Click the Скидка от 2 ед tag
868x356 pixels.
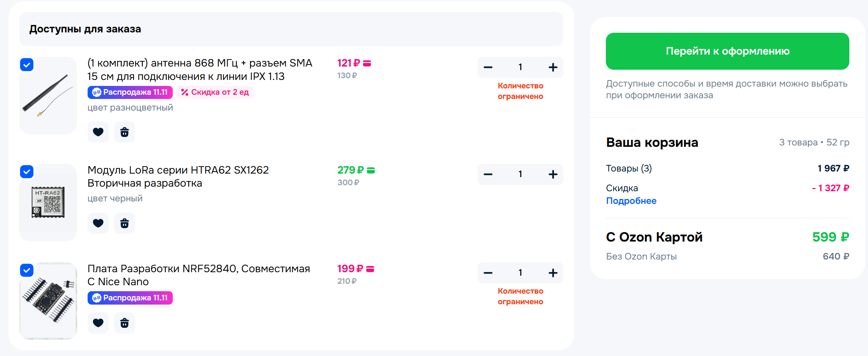(x=215, y=92)
